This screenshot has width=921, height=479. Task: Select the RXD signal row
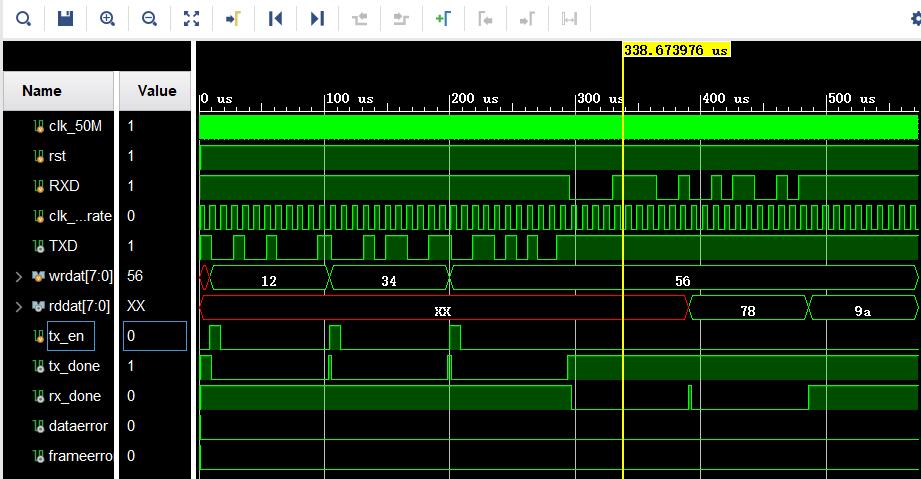click(63, 186)
